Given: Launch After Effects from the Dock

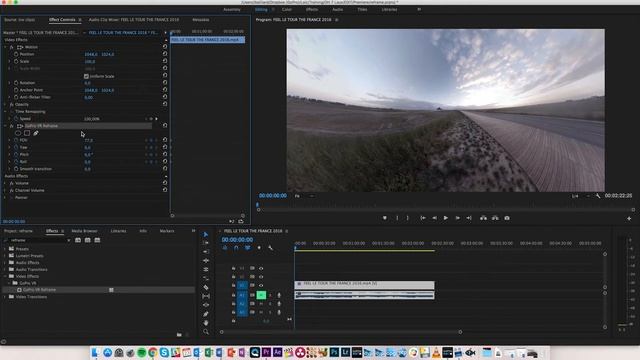Looking at the screenshot, I should tap(278, 352).
